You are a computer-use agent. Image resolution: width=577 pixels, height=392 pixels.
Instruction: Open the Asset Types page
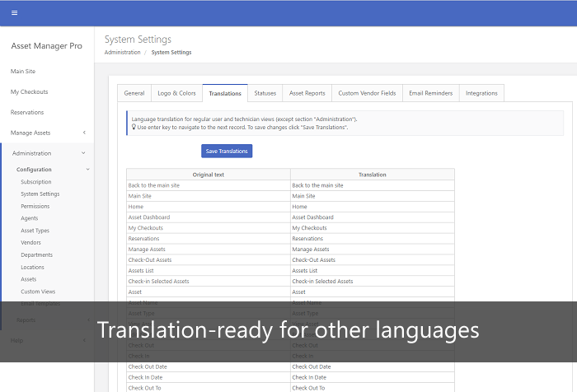click(35, 231)
